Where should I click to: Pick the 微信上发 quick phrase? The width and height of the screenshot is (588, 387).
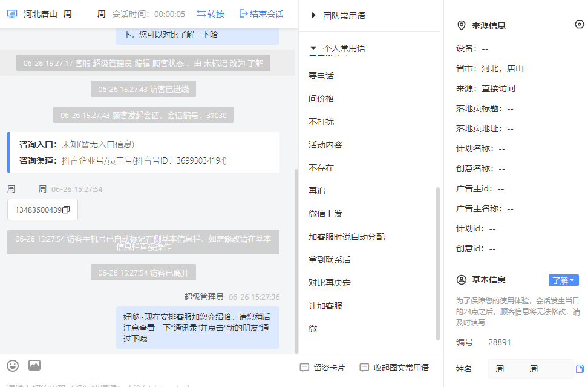coord(325,214)
